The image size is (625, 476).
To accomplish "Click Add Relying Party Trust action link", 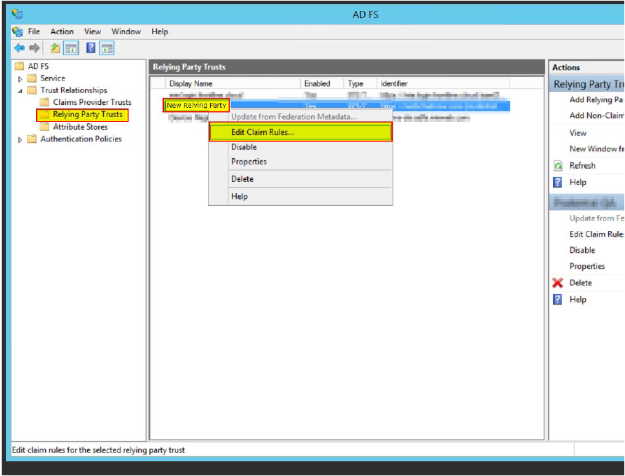I will (x=596, y=100).
